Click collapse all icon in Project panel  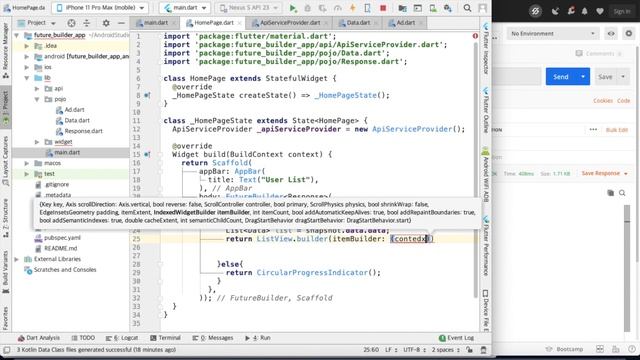[87, 23]
